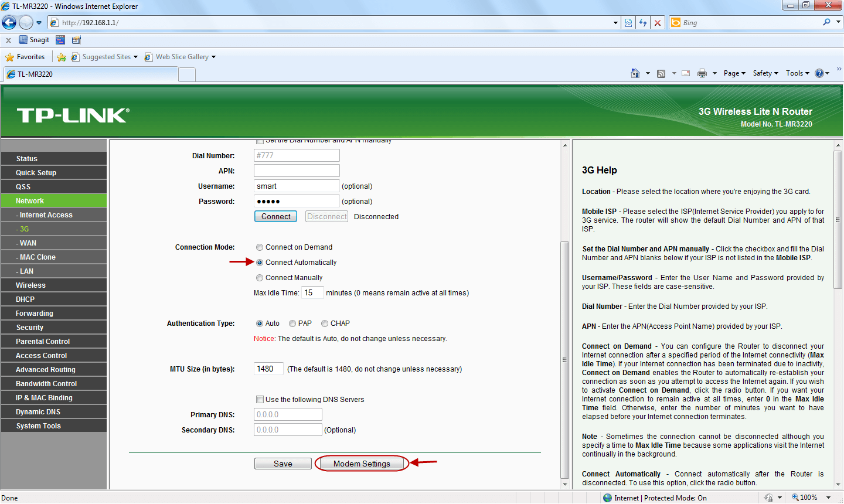Stop loading with the red X icon
This screenshot has height=504, width=844.
point(658,22)
